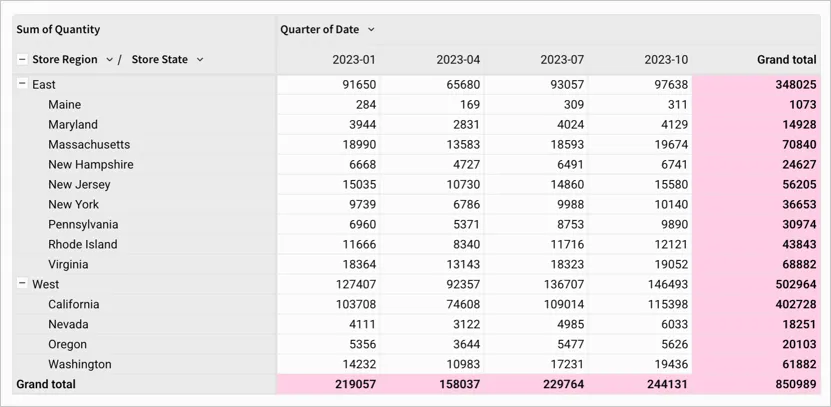Screen dimensions: 831x407
Task: Select the 2023-10 column header
Action: coord(666,60)
